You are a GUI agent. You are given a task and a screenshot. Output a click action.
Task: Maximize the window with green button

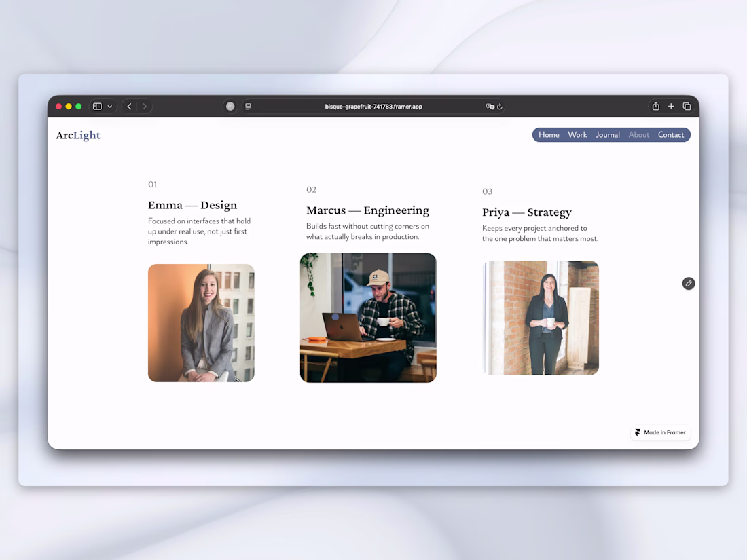tap(79, 106)
